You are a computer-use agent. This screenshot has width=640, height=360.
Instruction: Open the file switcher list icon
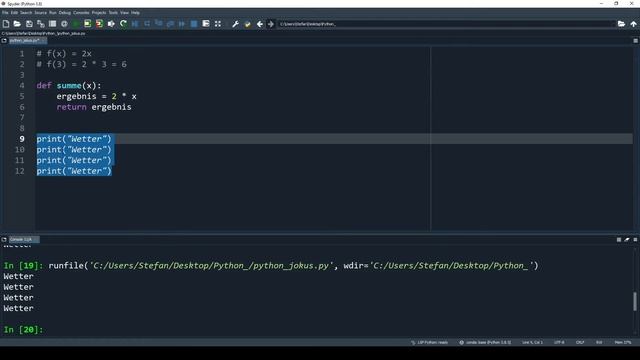52,24
